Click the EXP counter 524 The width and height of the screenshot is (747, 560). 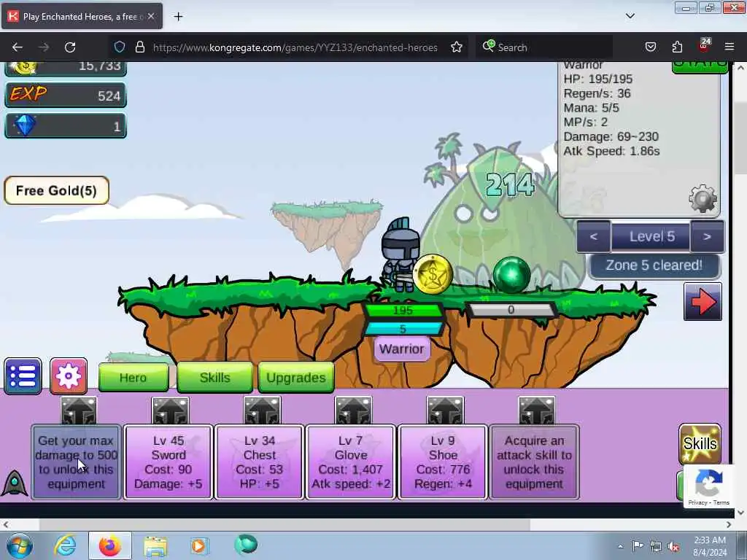tap(66, 95)
